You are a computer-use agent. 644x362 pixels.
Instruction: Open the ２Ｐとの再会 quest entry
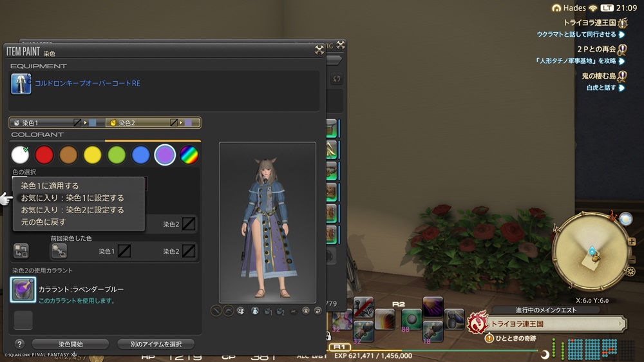tap(596, 50)
